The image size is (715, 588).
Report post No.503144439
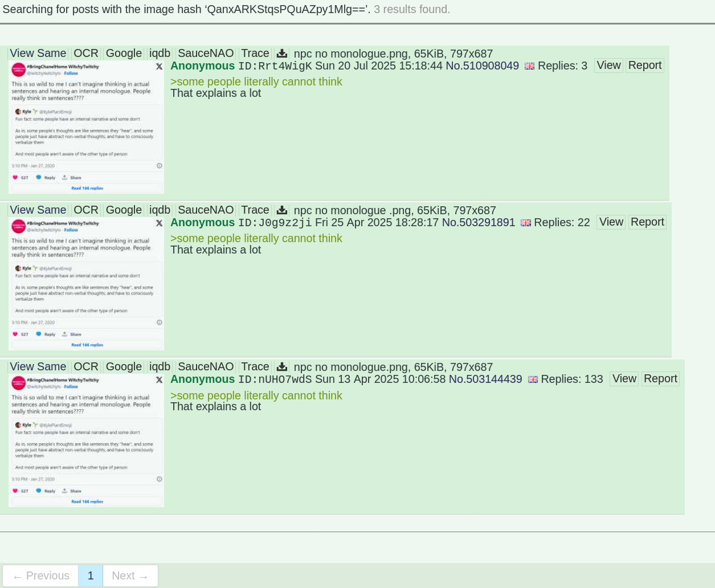[x=660, y=379]
